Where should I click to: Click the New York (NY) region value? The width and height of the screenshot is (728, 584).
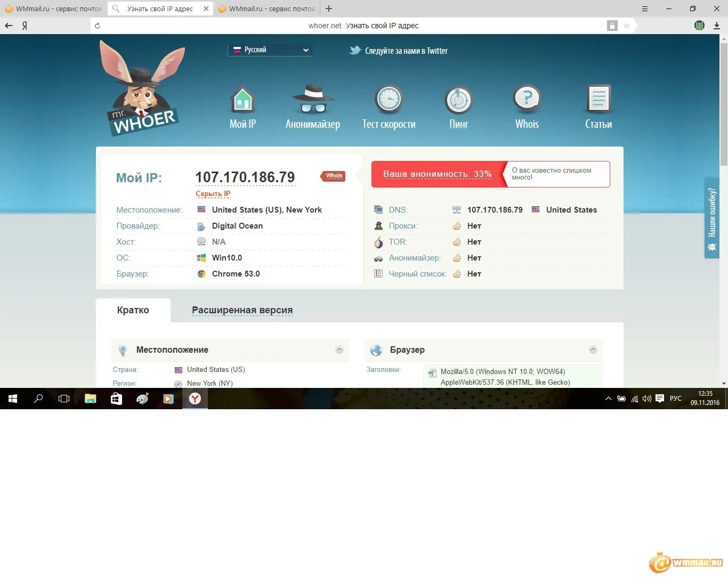pos(210,383)
